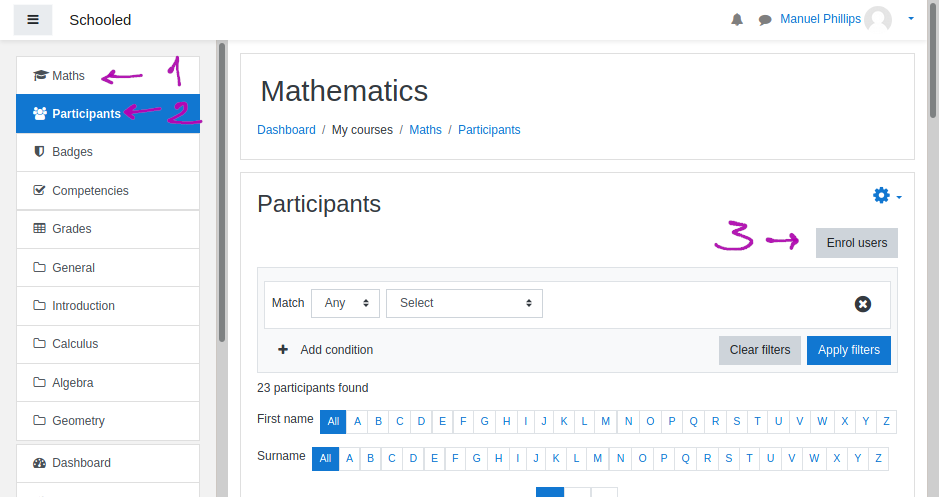Open the participants actions gear menu
939x497 pixels.
tap(886, 196)
